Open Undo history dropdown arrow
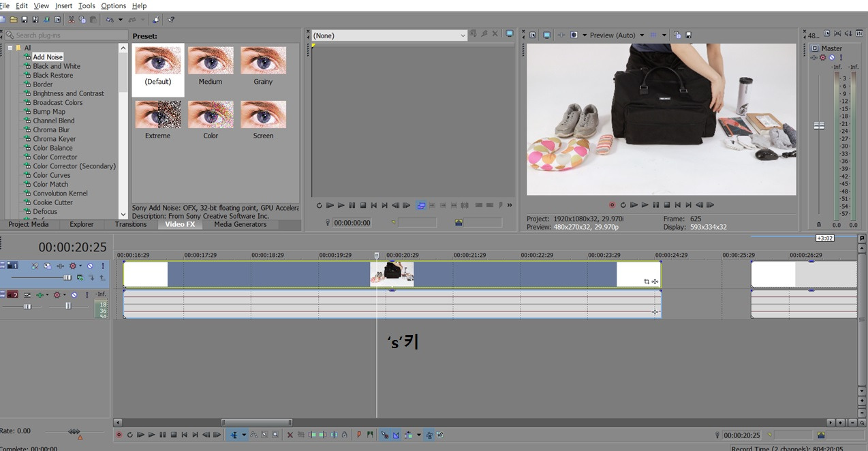This screenshot has width=868, height=451. coord(121,20)
